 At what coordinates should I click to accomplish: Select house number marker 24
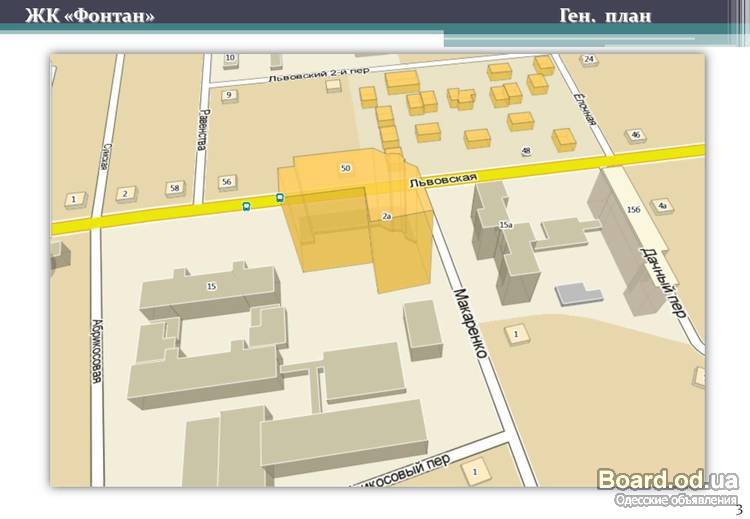pos(589,60)
